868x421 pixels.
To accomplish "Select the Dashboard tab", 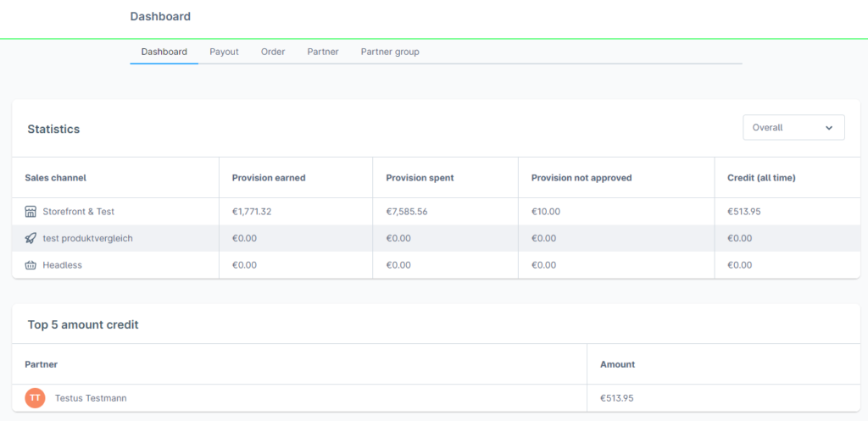I will 164,52.
